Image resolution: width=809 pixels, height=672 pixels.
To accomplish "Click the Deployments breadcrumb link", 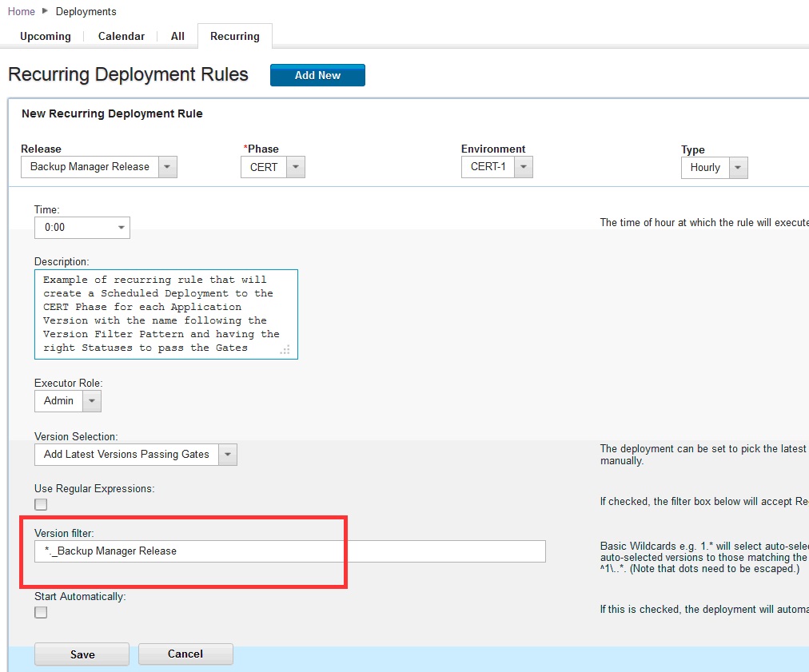I will point(86,11).
